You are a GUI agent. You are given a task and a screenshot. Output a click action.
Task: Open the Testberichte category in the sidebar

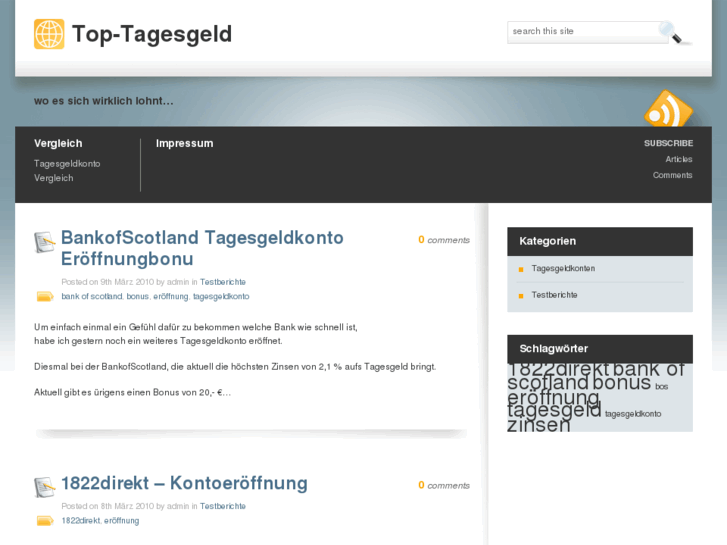[555, 295]
